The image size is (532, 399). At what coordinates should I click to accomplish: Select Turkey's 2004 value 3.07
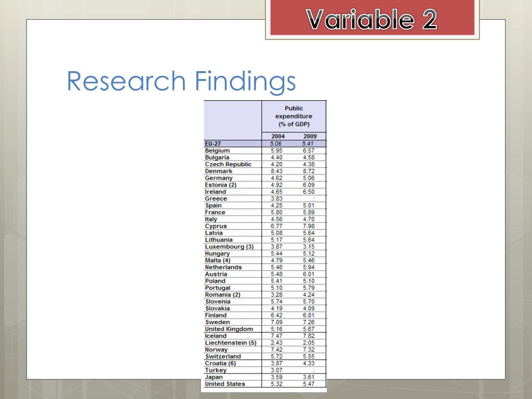pyautogui.click(x=276, y=370)
